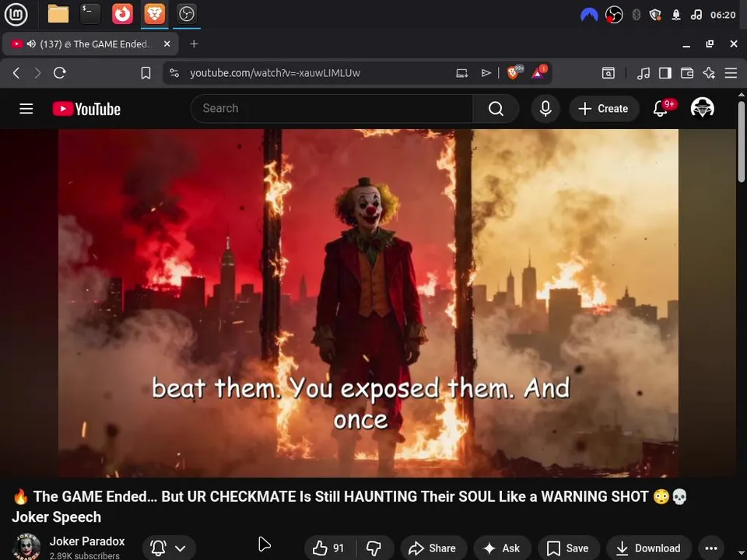Open the tab search toolbar icon
The image size is (747, 560).
click(x=608, y=73)
